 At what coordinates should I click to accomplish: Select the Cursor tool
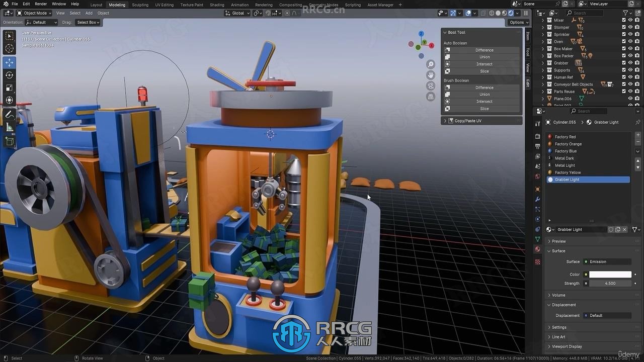[10, 49]
